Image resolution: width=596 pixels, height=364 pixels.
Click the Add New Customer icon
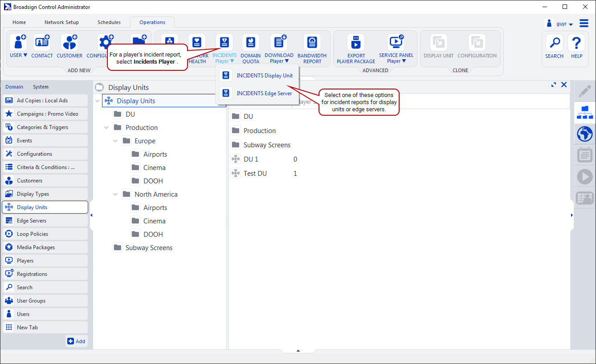point(69,43)
